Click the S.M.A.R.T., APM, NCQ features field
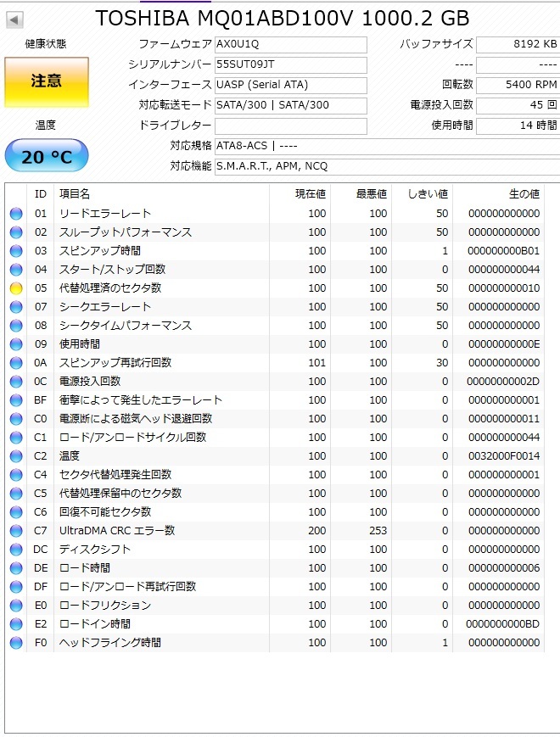The image size is (560, 737). 388,166
